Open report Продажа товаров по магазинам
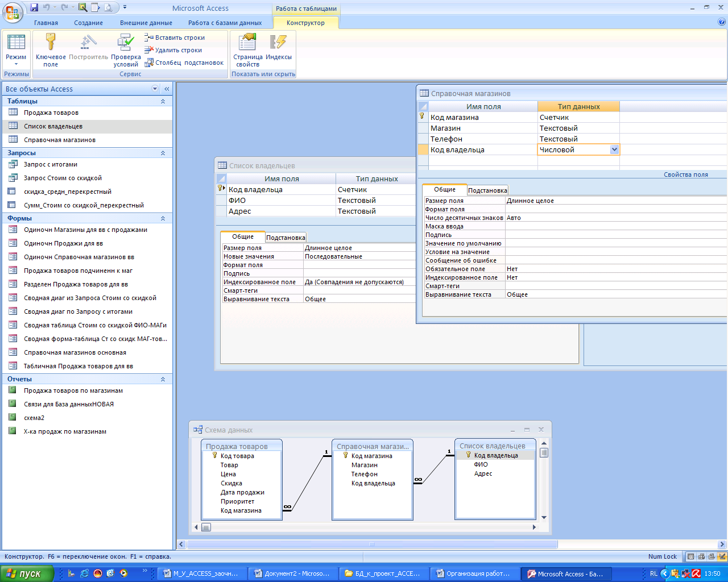Image resolution: width=728 pixels, height=582 pixels. tap(87, 390)
